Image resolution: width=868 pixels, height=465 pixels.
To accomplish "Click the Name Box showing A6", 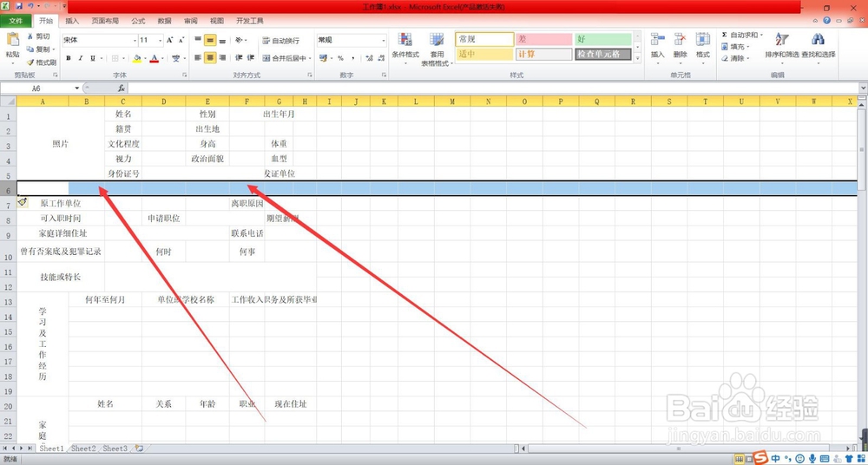I will point(36,88).
